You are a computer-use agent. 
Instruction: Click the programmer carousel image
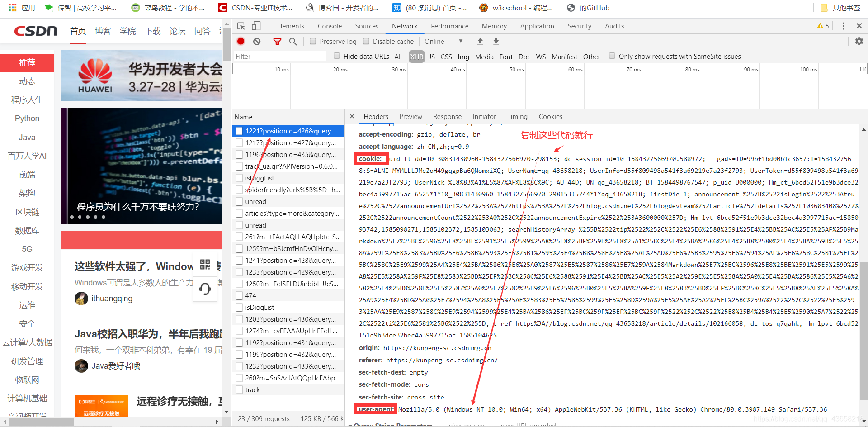142,166
